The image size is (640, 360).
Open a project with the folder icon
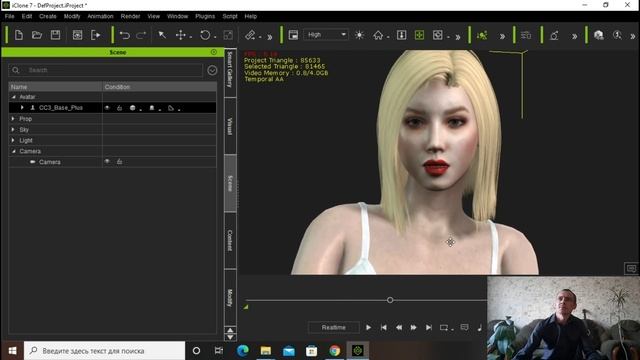(x=37, y=35)
